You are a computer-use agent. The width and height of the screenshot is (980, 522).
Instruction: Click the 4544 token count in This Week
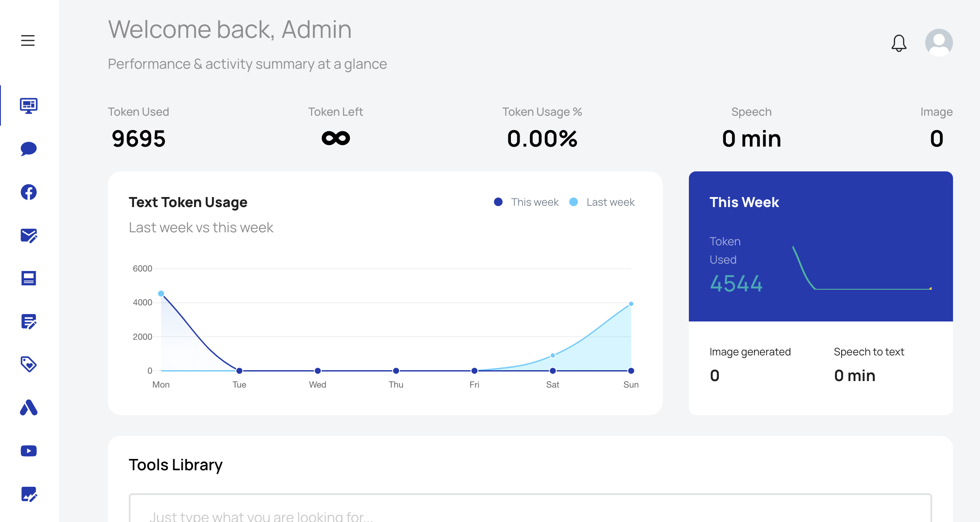pyautogui.click(x=736, y=284)
